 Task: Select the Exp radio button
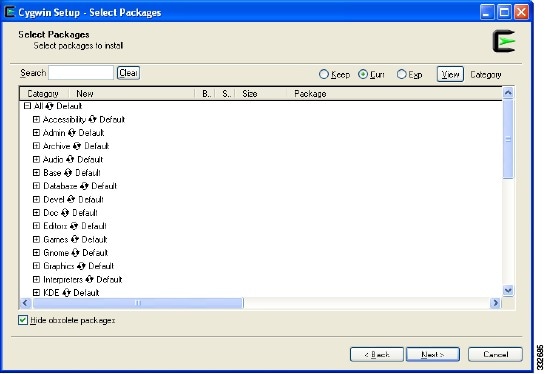(401, 74)
